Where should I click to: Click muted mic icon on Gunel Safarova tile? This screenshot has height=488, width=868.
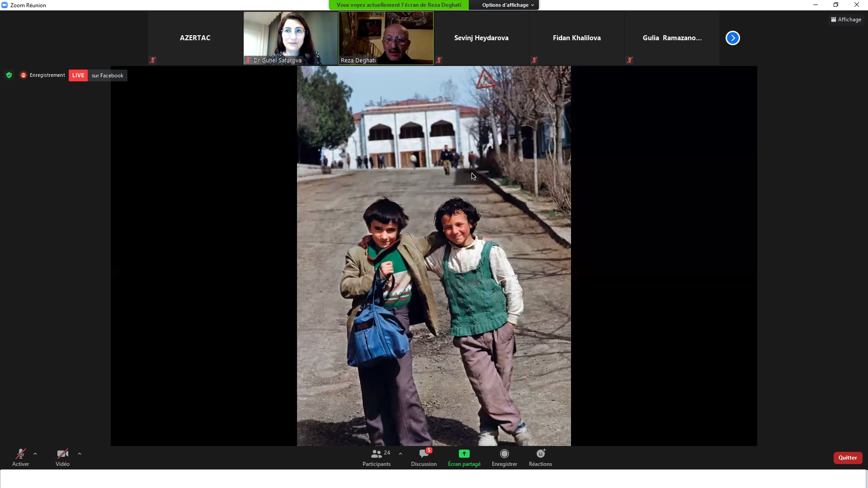point(248,60)
